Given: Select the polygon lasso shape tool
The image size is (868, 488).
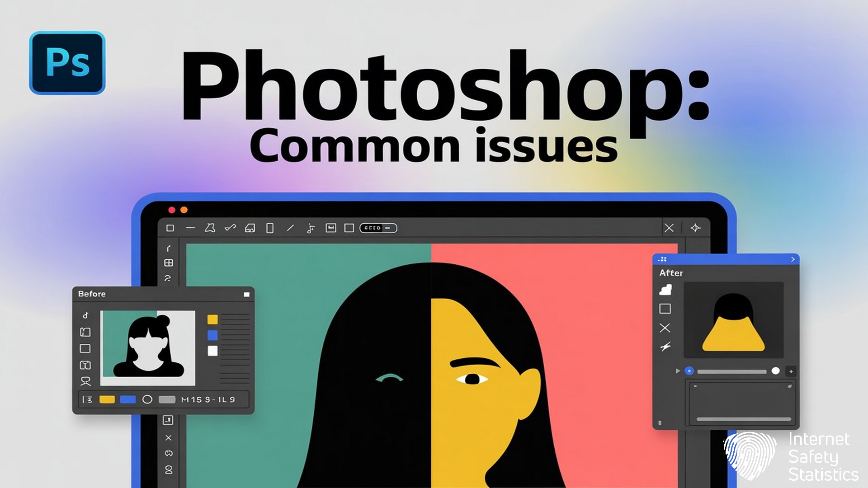Looking at the screenshot, I should [210, 228].
